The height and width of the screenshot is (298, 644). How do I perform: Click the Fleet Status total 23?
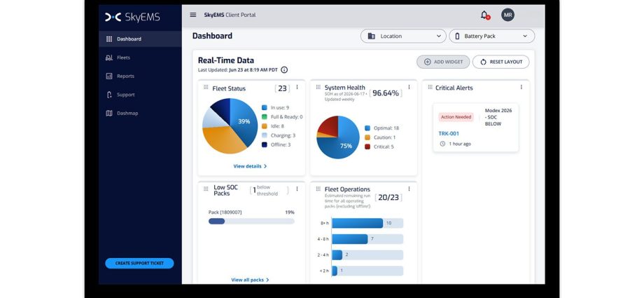pyautogui.click(x=282, y=88)
